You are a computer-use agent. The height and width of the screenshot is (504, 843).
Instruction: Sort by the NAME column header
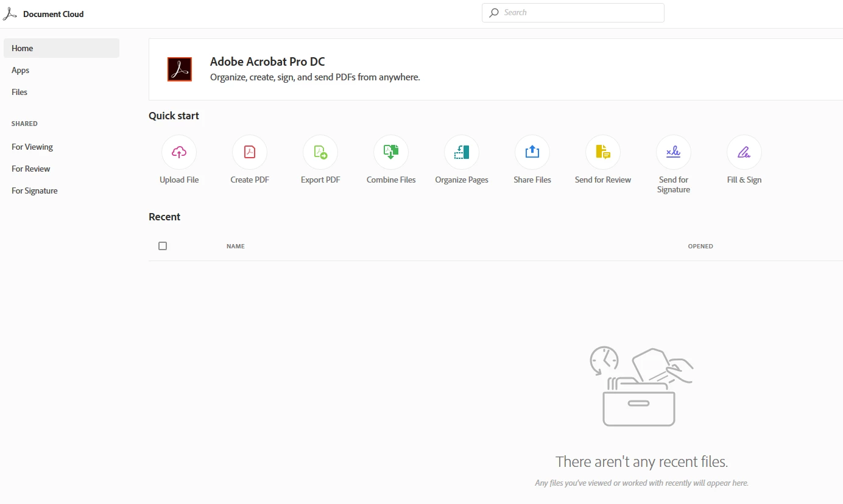[236, 247]
